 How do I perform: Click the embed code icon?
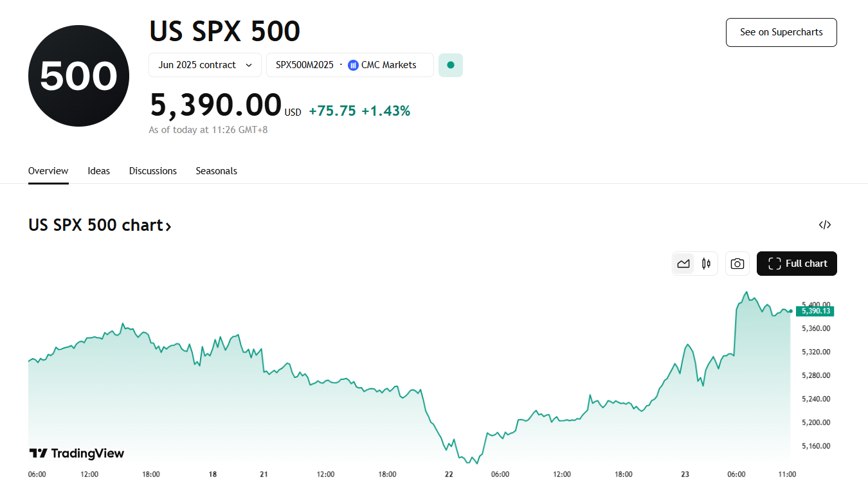(x=824, y=225)
